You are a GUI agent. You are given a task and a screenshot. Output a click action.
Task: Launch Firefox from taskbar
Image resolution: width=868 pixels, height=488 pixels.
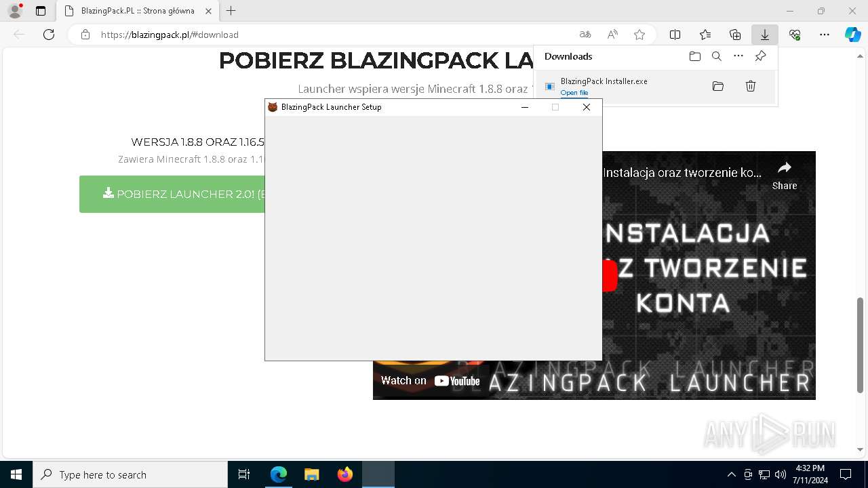345,474
